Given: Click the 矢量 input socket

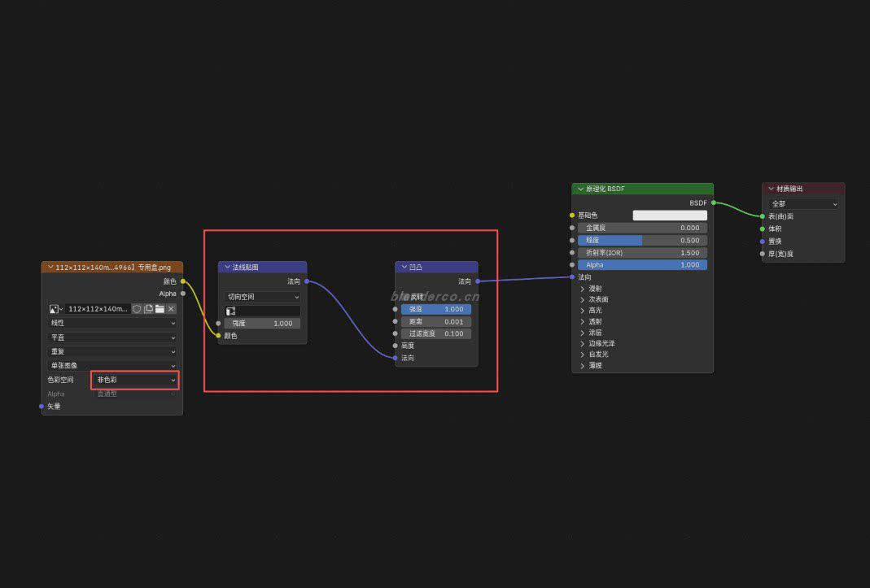Looking at the screenshot, I should (42, 407).
